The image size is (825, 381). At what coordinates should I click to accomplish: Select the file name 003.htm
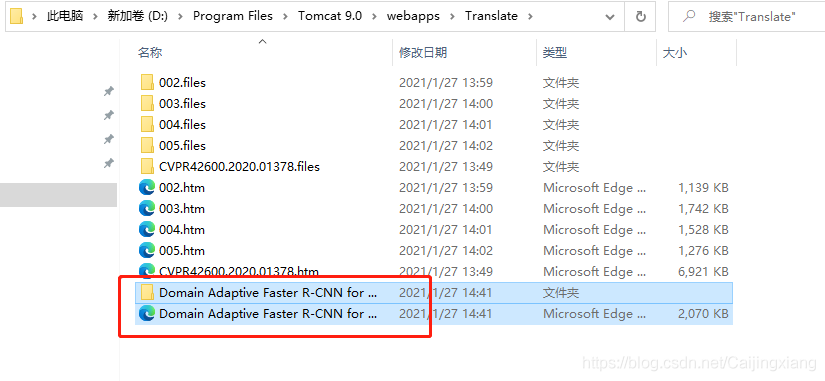click(182, 209)
